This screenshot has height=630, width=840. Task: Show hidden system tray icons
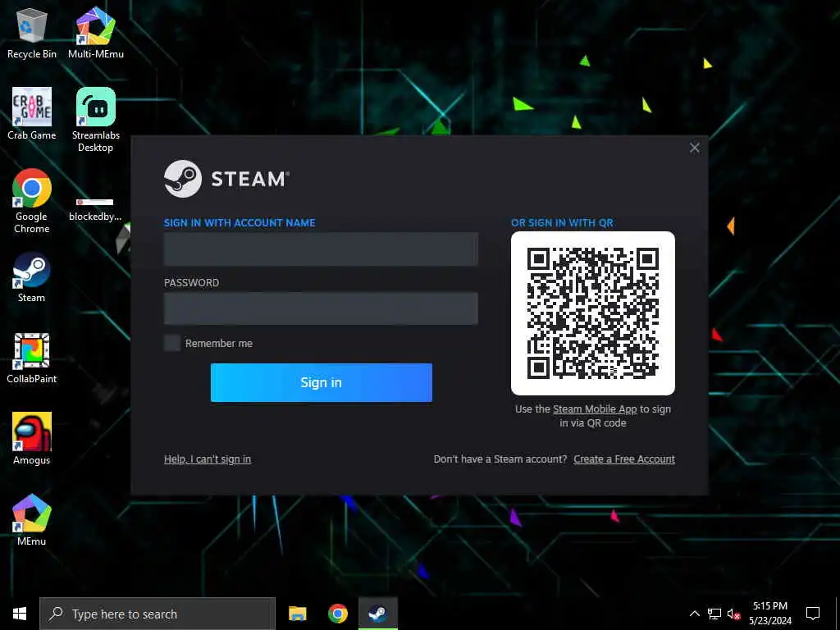coord(694,614)
